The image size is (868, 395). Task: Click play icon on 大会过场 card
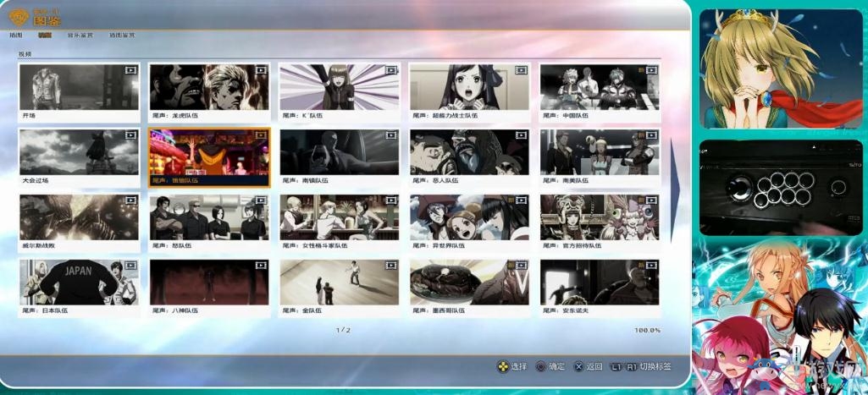pos(130,135)
